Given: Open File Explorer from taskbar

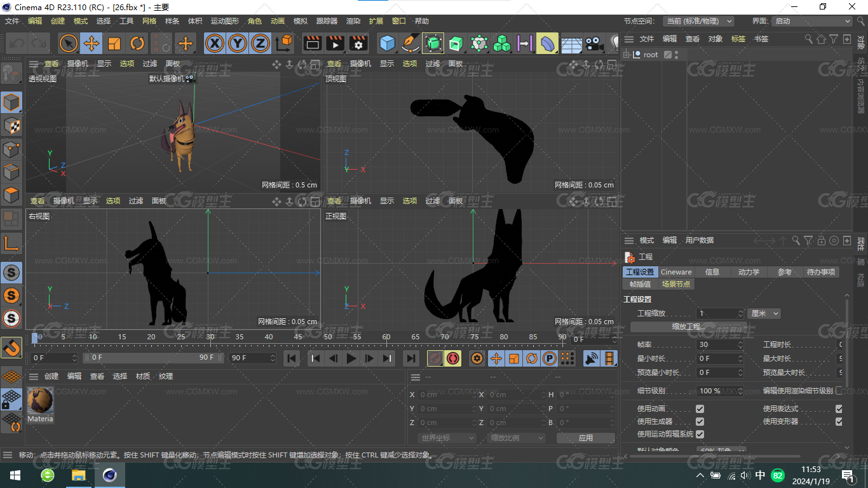Looking at the screenshot, I should [79, 475].
